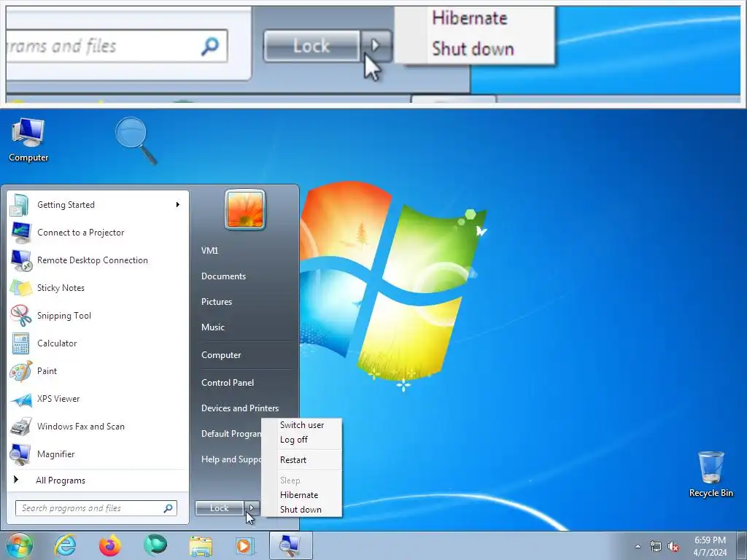Launch Calculator from Start menu
The height and width of the screenshot is (560, 747).
pos(98,343)
